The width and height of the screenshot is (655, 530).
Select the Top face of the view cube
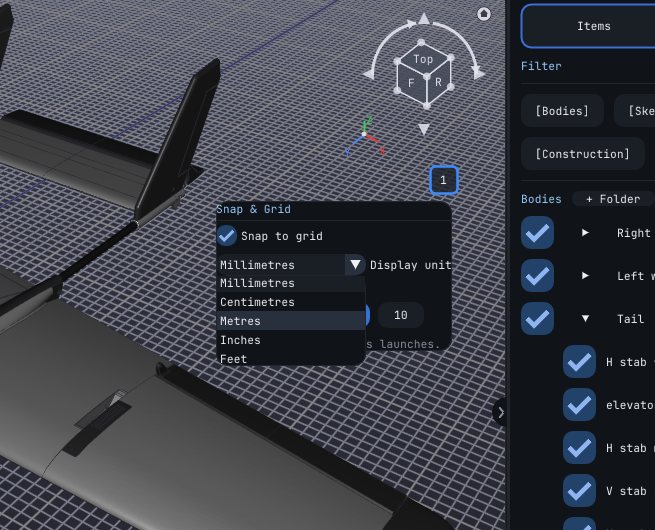pos(424,59)
